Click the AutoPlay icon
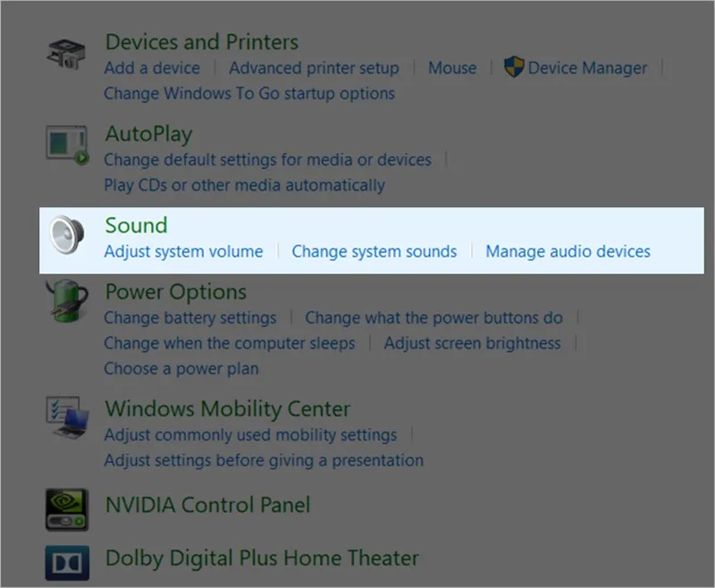715x588 pixels. tap(67, 145)
